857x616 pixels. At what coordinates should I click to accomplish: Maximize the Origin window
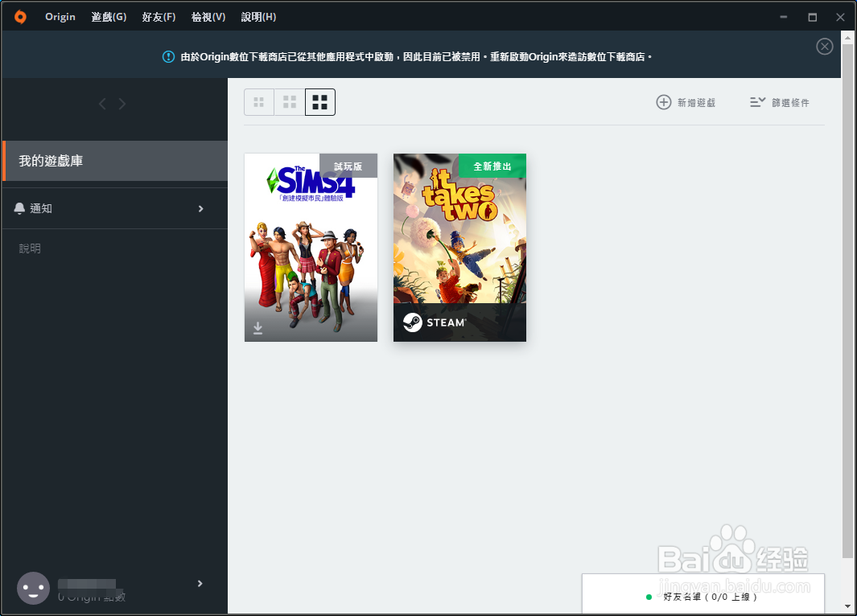pyautogui.click(x=812, y=17)
